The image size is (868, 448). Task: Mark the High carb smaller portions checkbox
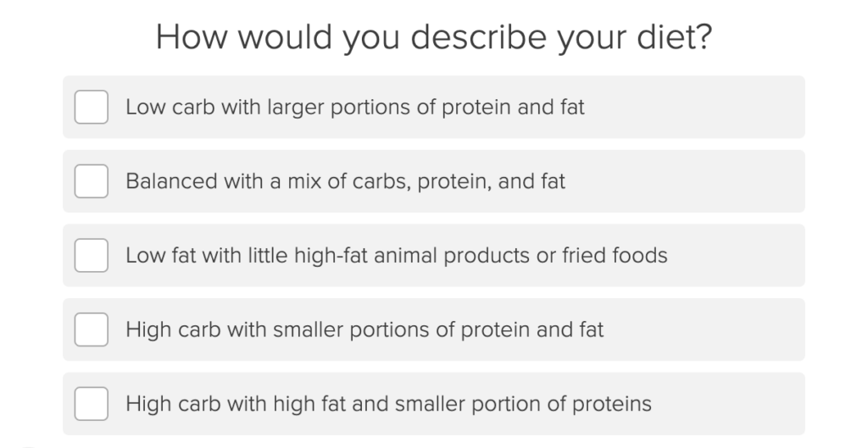tap(92, 329)
